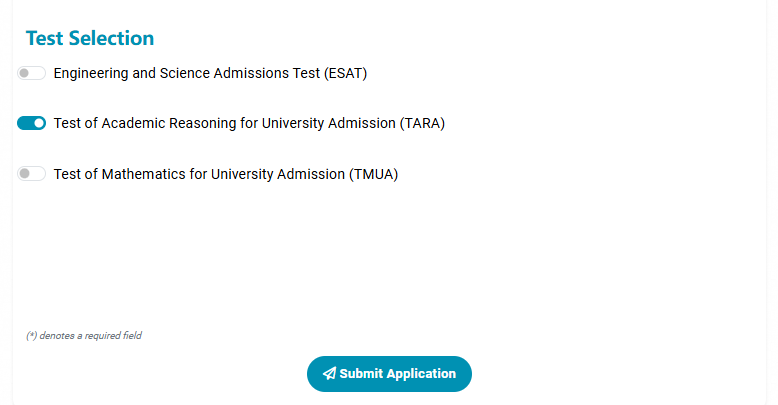Image resolution: width=778 pixels, height=405 pixels.
Task: Click the Test Selection heading
Action: [x=90, y=38]
